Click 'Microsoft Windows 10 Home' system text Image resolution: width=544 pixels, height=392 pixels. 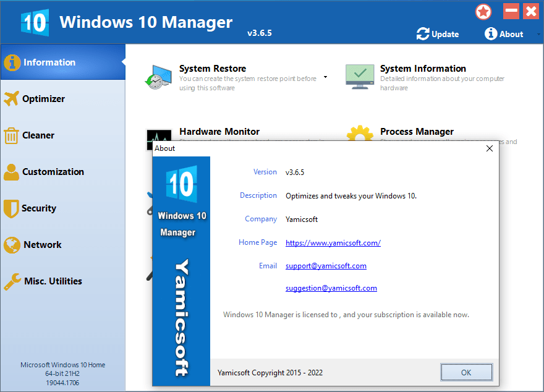coord(63,365)
